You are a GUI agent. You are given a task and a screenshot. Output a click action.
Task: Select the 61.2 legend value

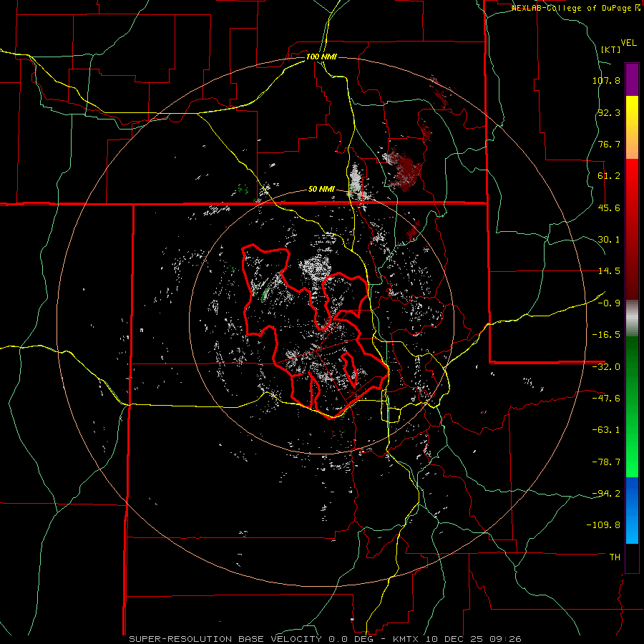pyautogui.click(x=609, y=176)
